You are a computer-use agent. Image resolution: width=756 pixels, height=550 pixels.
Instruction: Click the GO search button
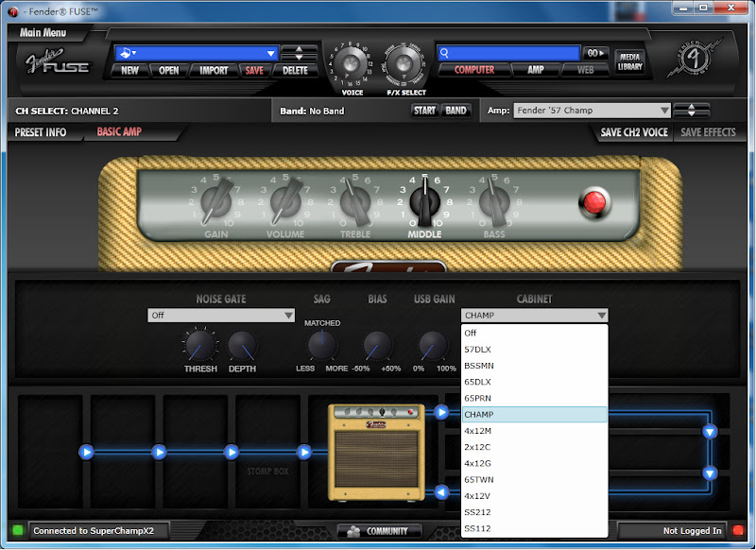pyautogui.click(x=595, y=53)
